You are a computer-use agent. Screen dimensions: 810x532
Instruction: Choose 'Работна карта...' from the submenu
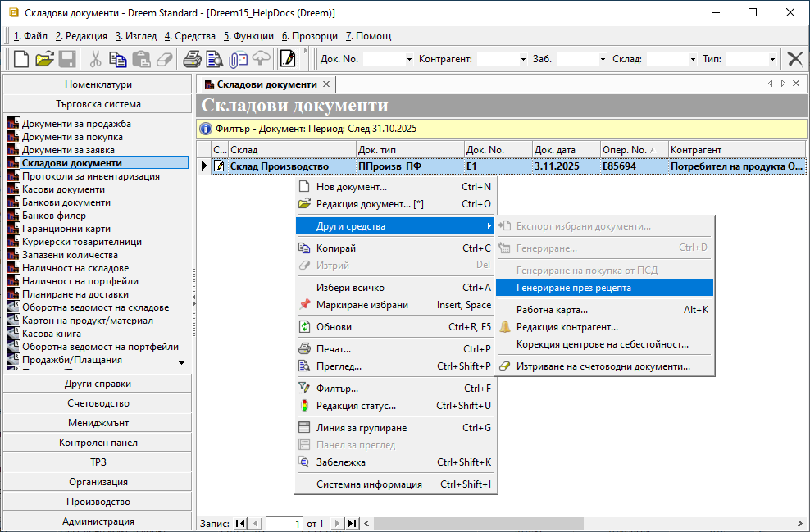[552, 310]
